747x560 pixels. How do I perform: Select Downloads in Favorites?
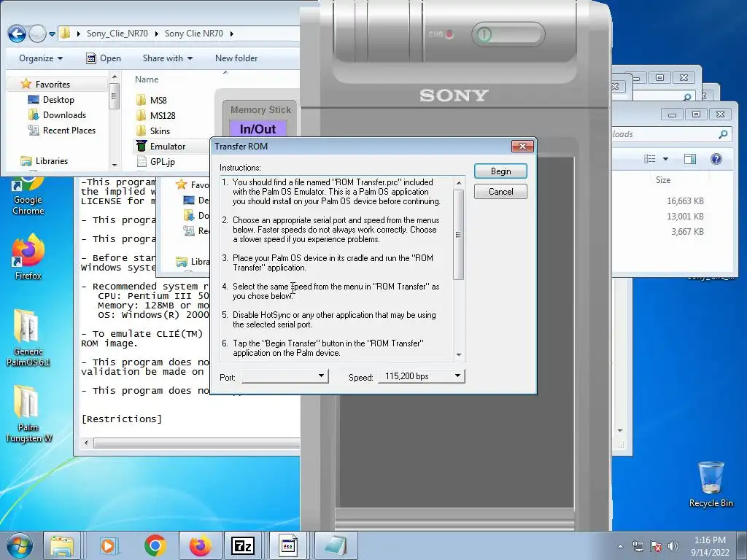tap(64, 114)
